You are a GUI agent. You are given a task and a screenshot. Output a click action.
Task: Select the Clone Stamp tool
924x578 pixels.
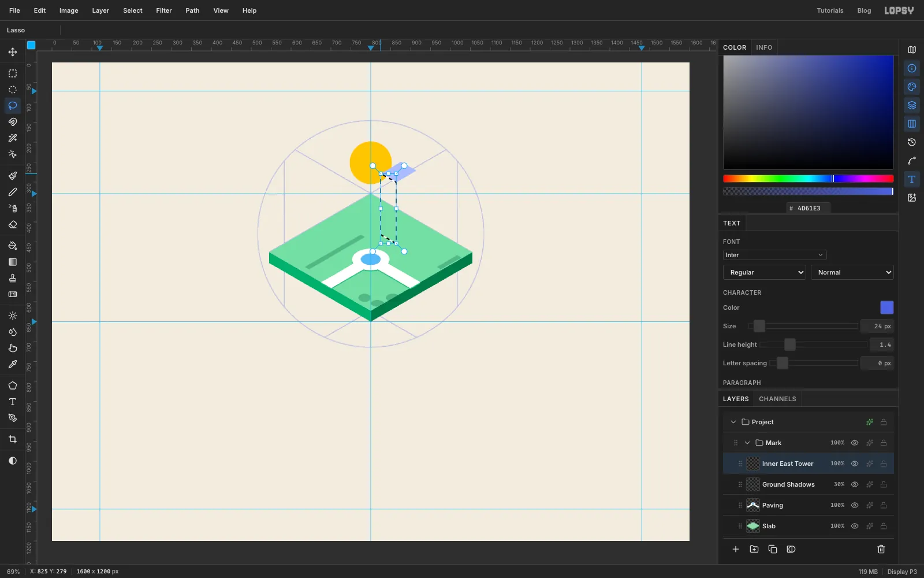click(x=13, y=278)
